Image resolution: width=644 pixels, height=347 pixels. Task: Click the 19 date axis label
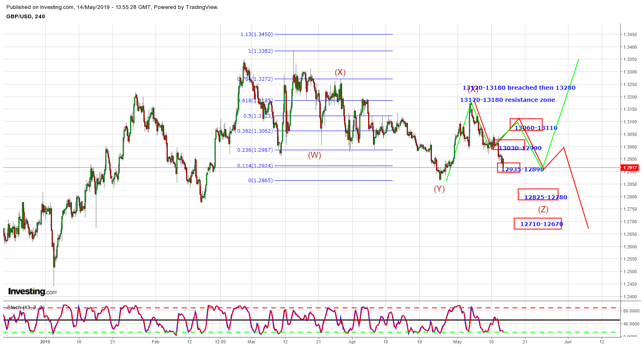[x=419, y=342]
